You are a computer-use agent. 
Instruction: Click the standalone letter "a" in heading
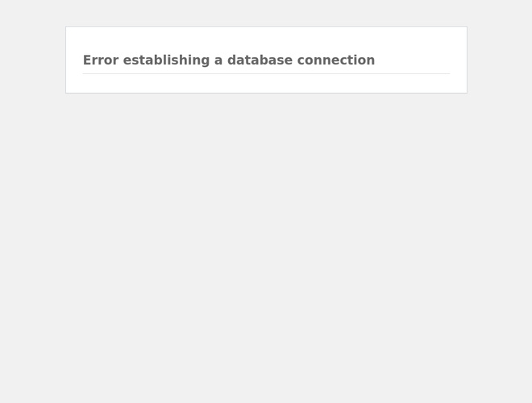(x=218, y=61)
